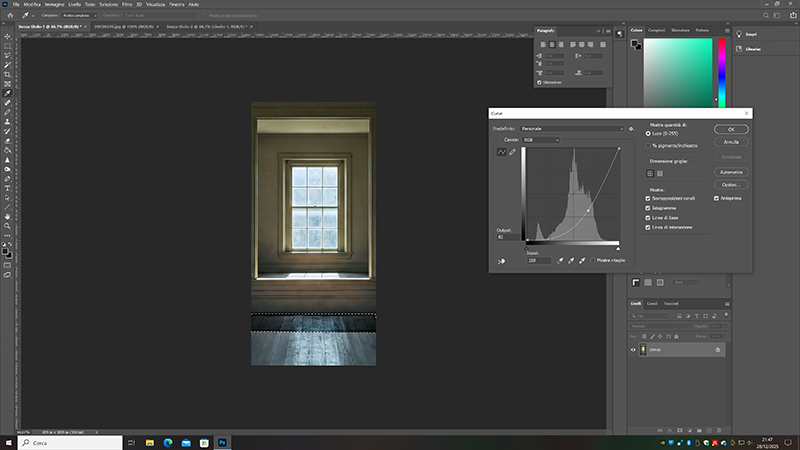Click the black point eyedropper in Curve
This screenshot has width=800, height=450.
560,261
